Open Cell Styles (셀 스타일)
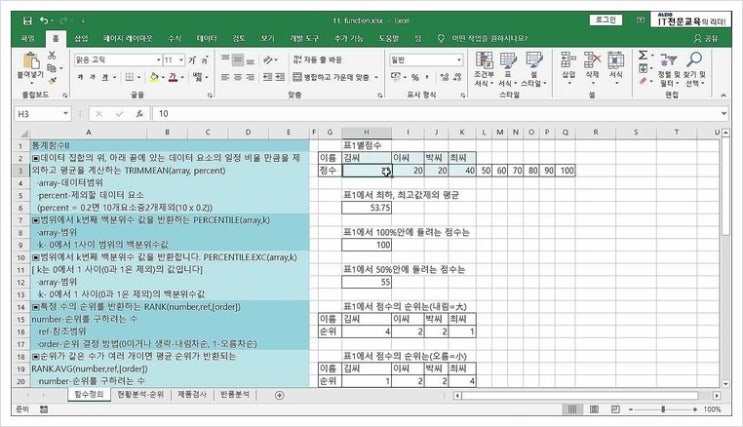The width and height of the screenshot is (743, 427). pyautogui.click(x=534, y=70)
